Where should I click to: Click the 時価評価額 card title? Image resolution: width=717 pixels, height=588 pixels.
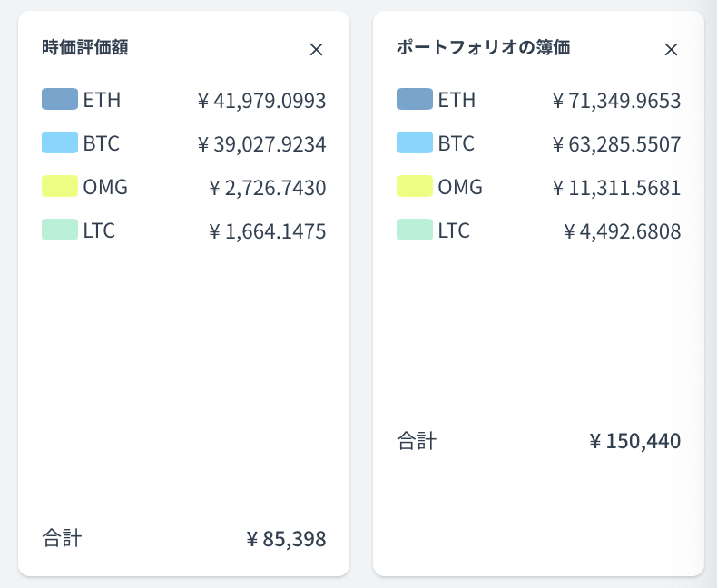tap(84, 48)
